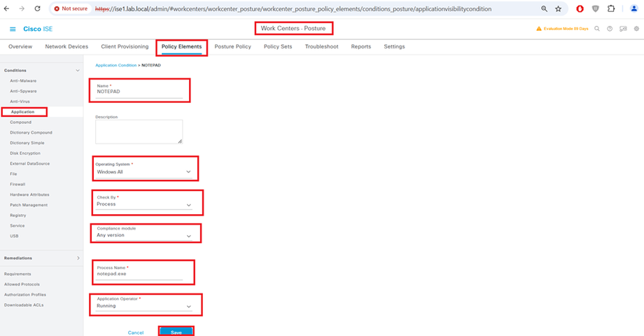
Task: Select Anti-Spyware in Conditions list
Action: 23,91
